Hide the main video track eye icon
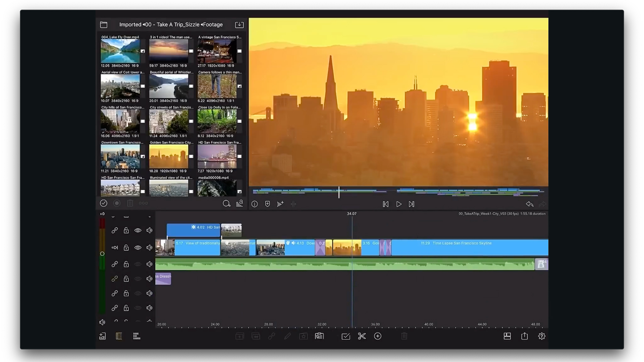The width and height of the screenshot is (644, 362). [138, 248]
